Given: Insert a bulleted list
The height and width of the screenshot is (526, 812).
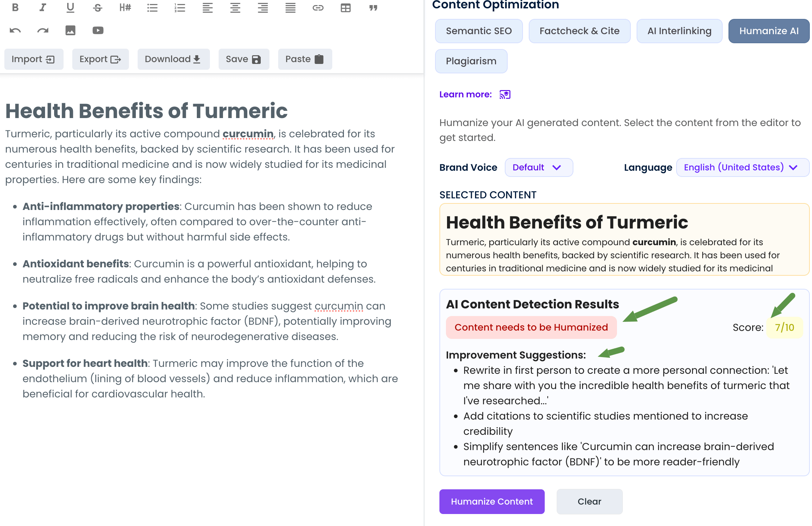Looking at the screenshot, I should (x=153, y=8).
